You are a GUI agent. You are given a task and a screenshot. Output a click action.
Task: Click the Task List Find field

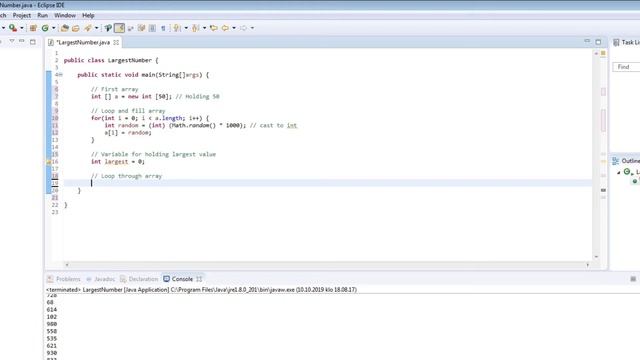pos(627,67)
